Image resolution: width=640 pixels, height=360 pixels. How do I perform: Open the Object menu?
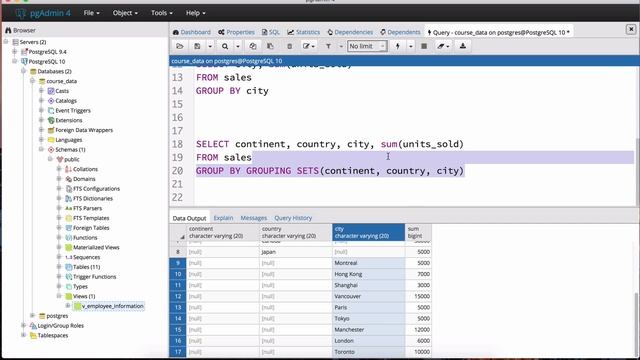125,13
